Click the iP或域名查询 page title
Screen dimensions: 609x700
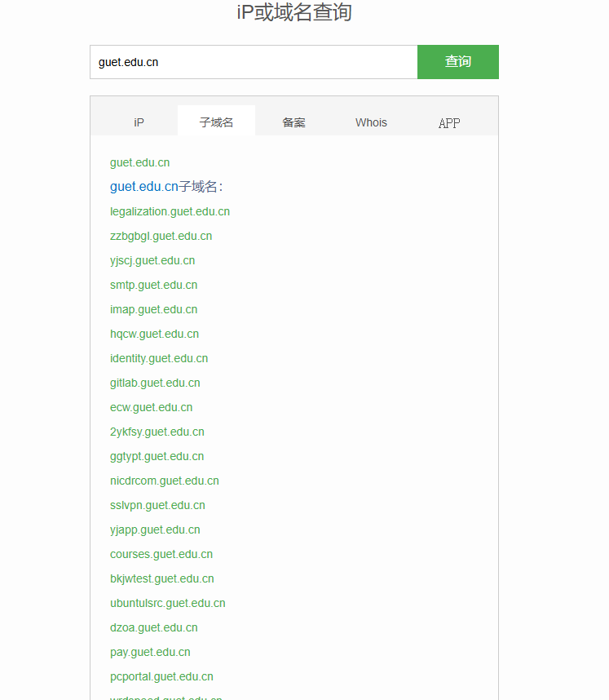coord(294,12)
